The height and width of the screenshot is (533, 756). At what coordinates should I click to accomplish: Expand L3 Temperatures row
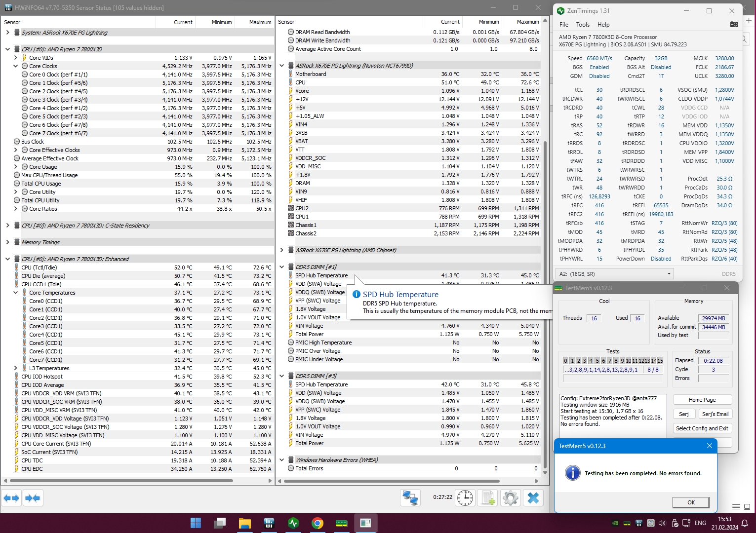pyautogui.click(x=16, y=368)
